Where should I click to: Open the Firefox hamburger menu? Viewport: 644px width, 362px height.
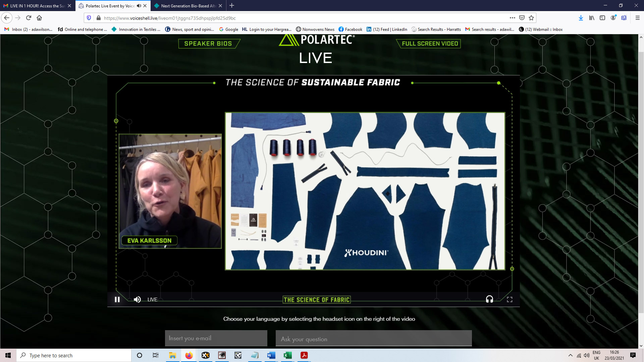638,18
